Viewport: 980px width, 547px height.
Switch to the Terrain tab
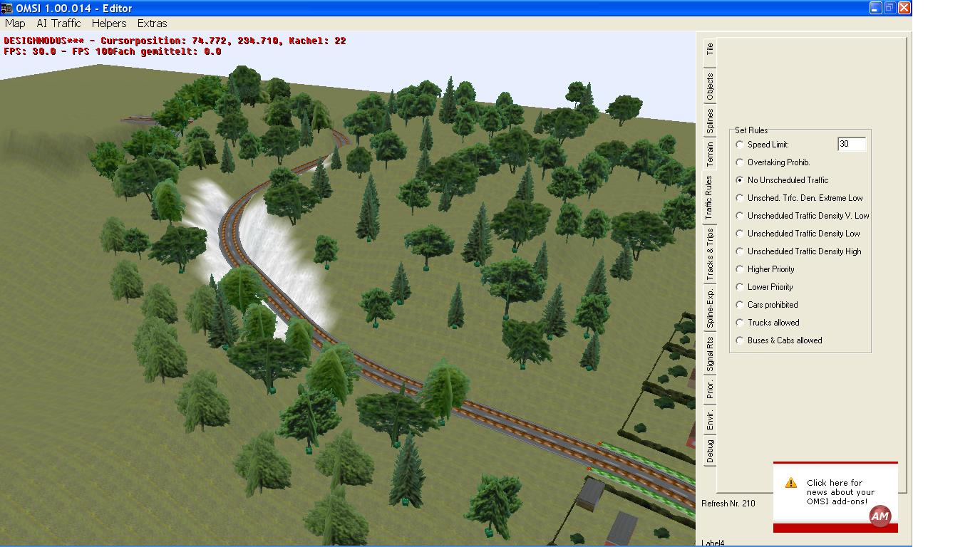coord(709,155)
